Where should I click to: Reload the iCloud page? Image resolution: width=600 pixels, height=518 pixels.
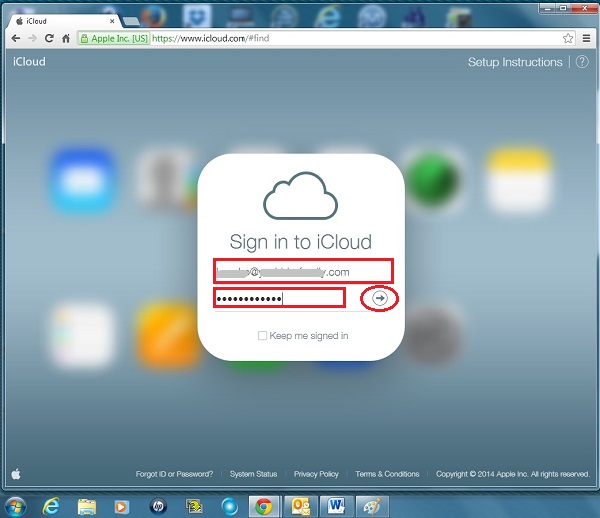(x=49, y=38)
